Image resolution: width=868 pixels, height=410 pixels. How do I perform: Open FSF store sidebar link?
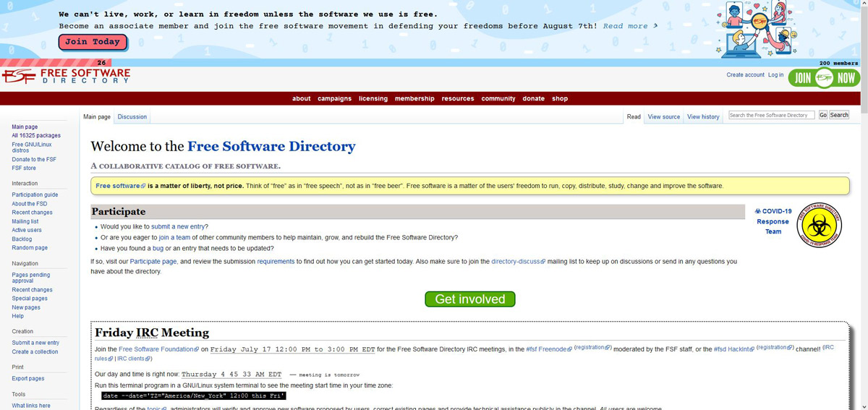(24, 168)
